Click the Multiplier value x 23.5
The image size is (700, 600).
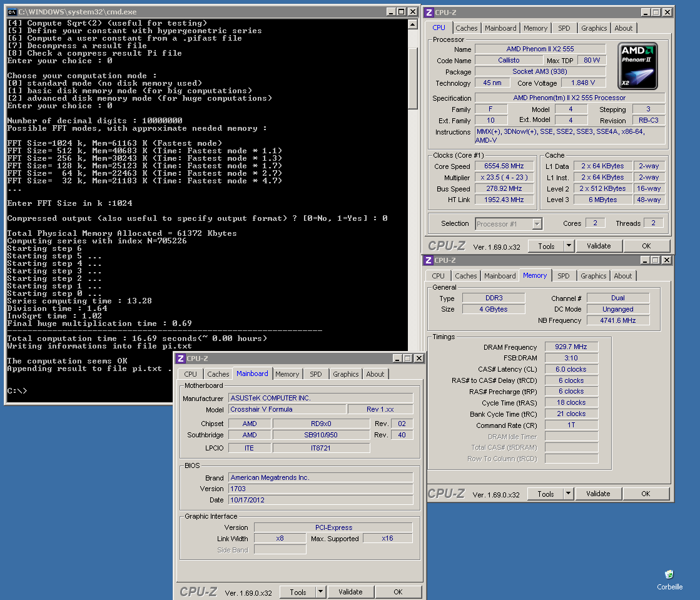tap(504, 177)
